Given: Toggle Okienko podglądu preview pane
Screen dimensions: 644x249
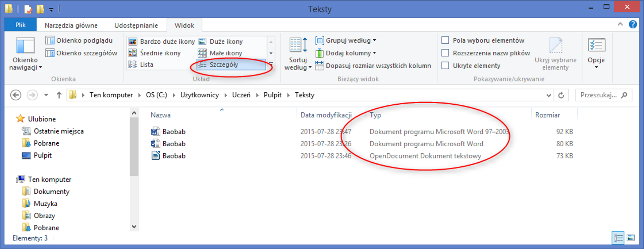Looking at the screenshot, I should pyautogui.click(x=79, y=41).
